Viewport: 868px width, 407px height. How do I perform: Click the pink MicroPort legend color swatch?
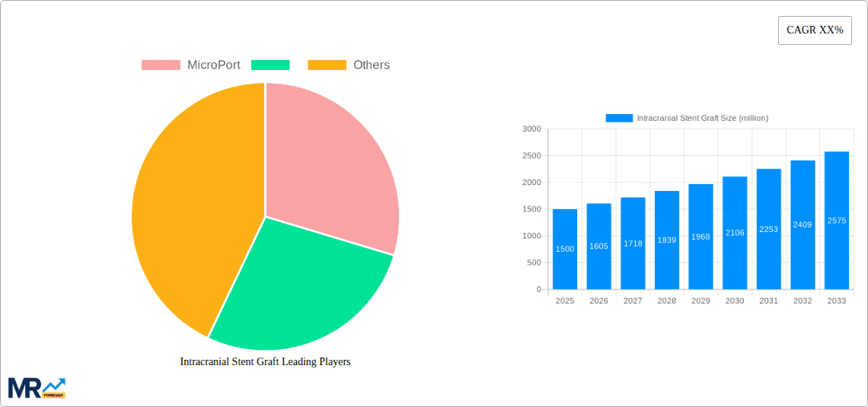161,65
